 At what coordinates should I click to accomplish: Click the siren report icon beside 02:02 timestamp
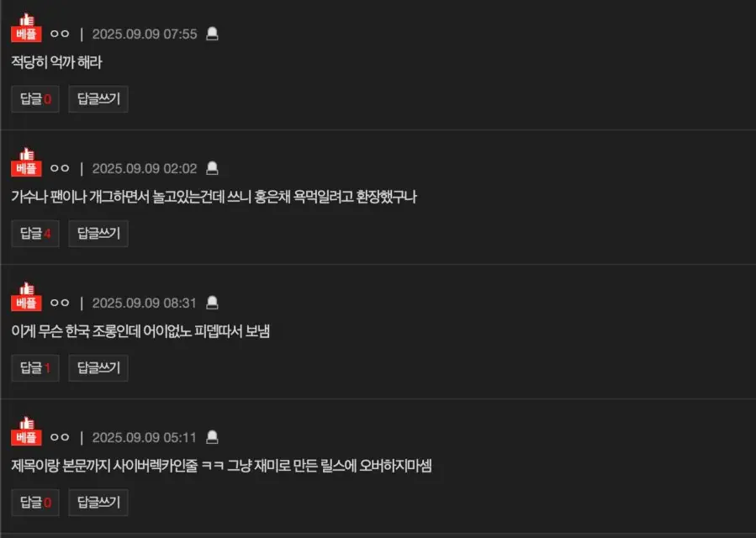212,168
